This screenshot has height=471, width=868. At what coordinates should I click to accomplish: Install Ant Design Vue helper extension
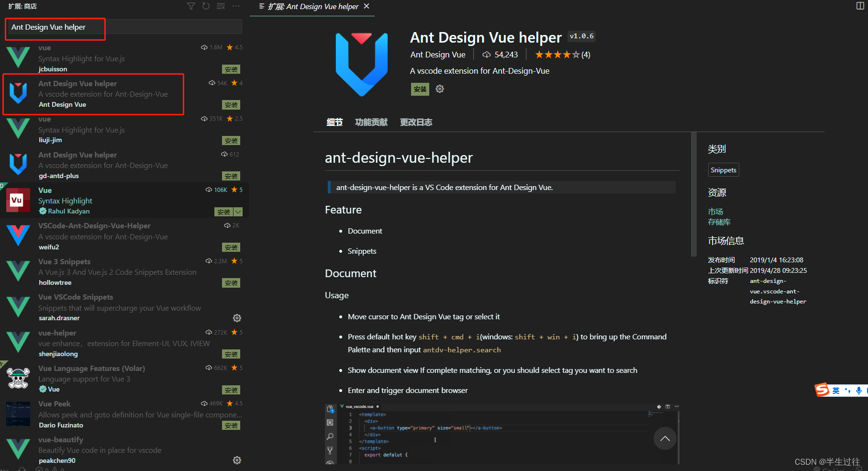[x=420, y=89]
